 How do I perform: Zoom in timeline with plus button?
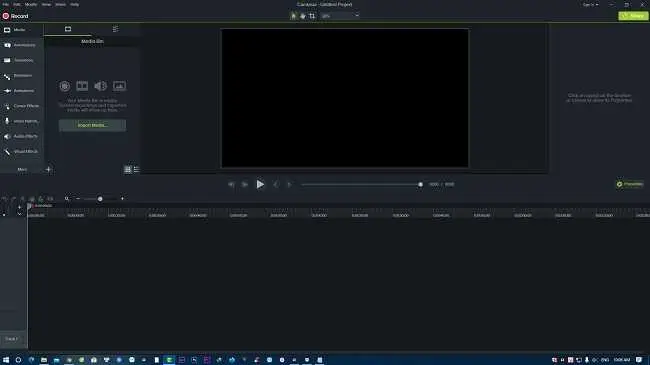(122, 199)
